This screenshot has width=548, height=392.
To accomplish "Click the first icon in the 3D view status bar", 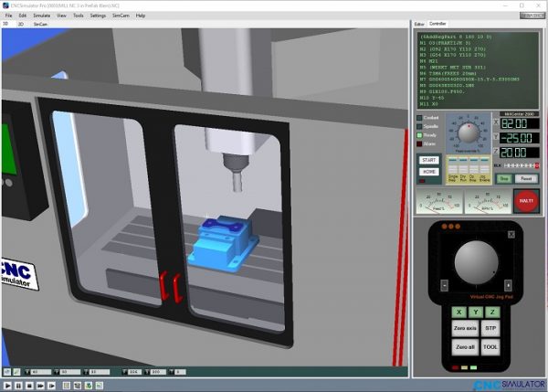I will (7, 372).
